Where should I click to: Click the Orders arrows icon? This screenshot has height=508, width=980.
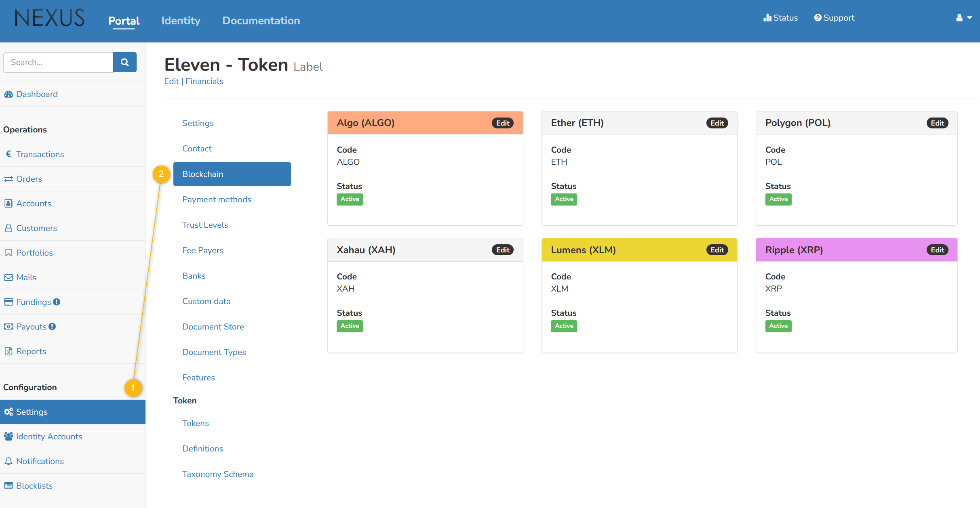8,179
